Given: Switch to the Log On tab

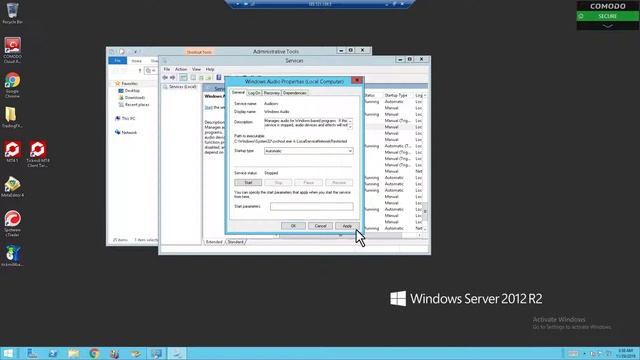Looking at the screenshot, I should 254,93.
